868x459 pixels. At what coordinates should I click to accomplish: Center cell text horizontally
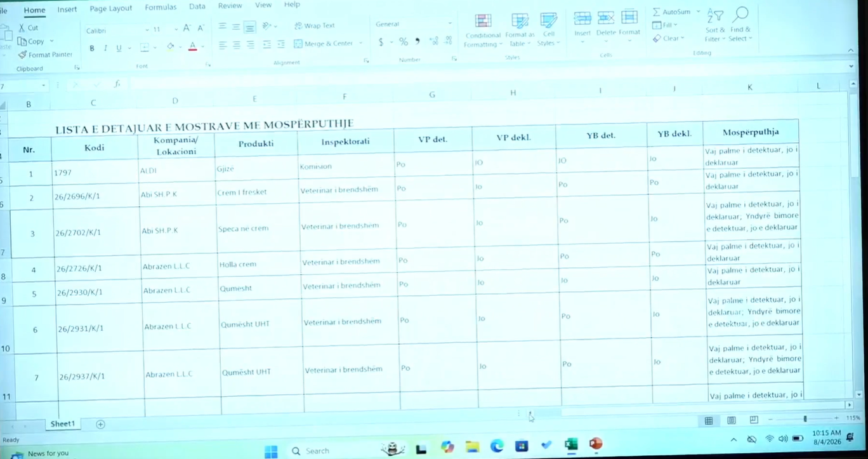tap(237, 45)
